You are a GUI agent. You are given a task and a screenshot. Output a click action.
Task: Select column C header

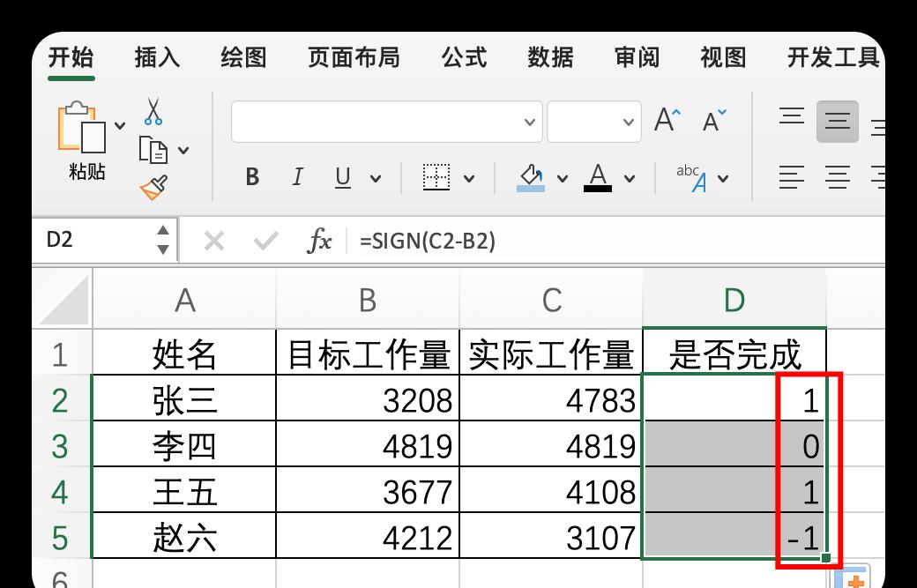[551, 300]
